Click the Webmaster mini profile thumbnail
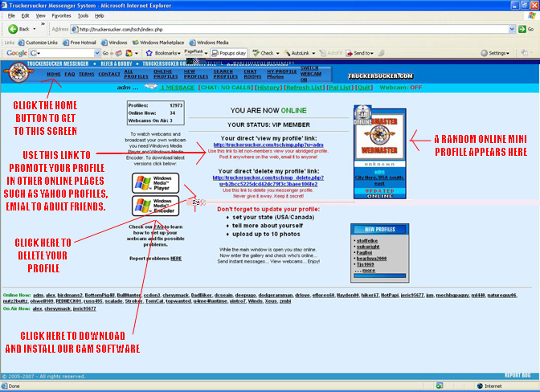 coord(380,136)
